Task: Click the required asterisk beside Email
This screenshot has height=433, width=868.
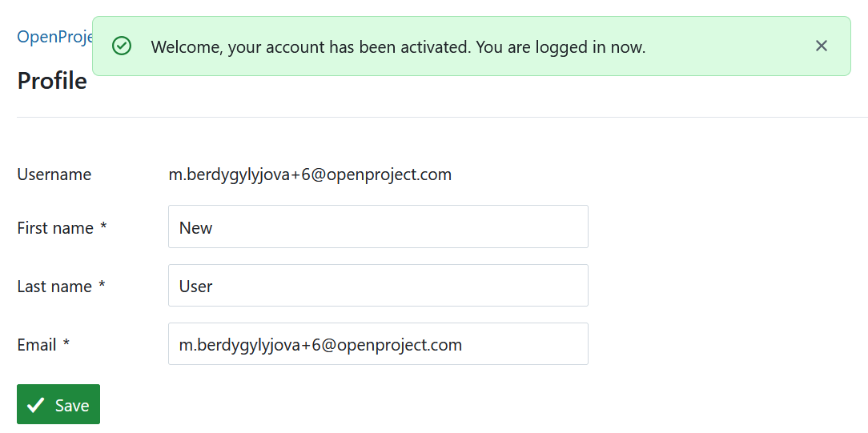Action: tap(66, 345)
